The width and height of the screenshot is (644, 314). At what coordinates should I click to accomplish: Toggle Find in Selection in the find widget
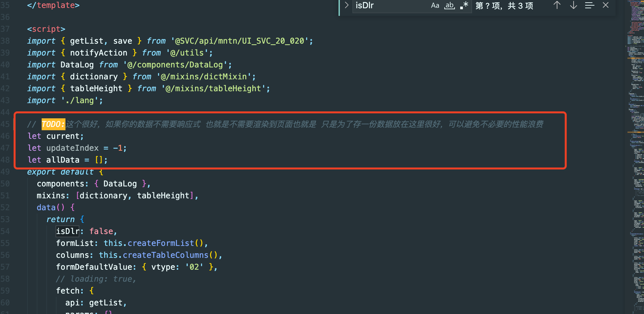(590, 5)
